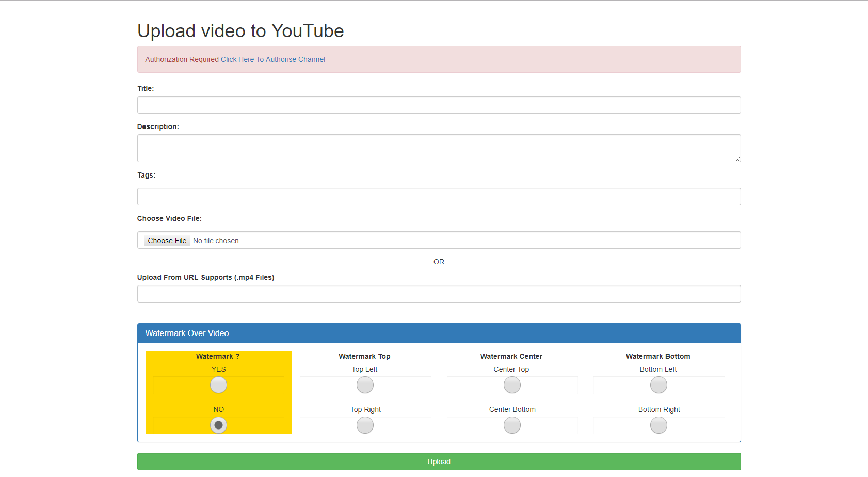This screenshot has height=477, width=868.
Task: Focus the Upload From URL field
Action: tap(439, 294)
